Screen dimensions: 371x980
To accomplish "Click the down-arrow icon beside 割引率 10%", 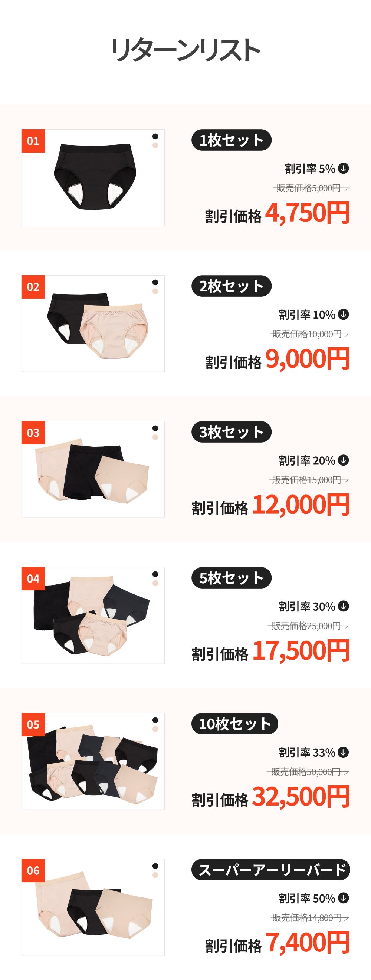I will point(343,314).
